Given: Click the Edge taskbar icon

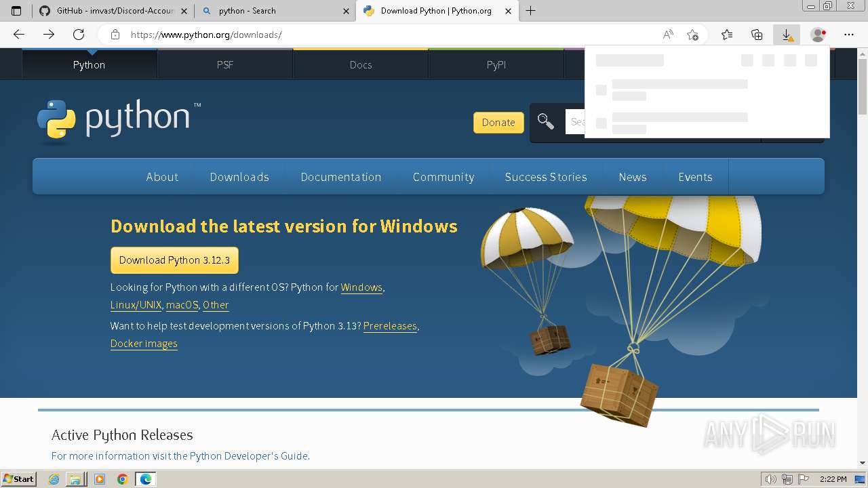Looking at the screenshot, I should coord(145,479).
